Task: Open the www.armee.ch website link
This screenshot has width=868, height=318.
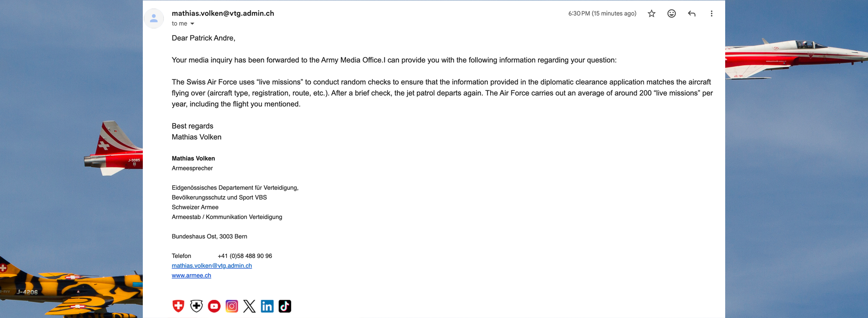Action: [x=191, y=275]
